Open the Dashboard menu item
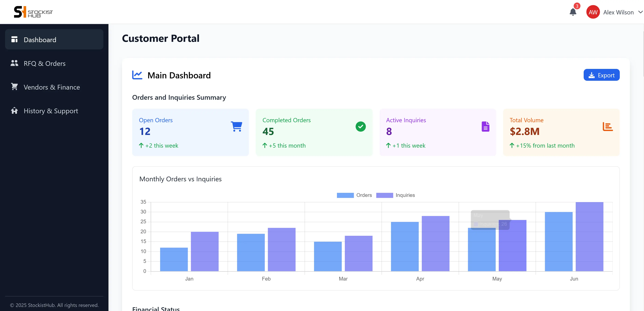Screen dimensions: 644x311 tap(54, 39)
